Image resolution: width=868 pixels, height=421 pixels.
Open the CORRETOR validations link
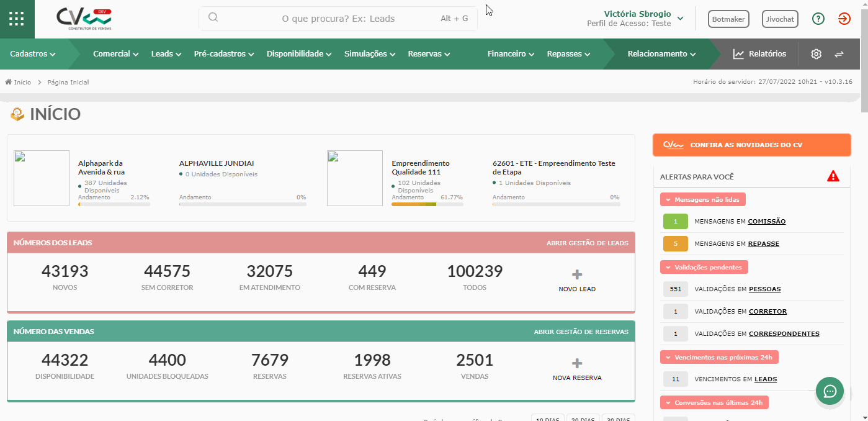tap(767, 311)
